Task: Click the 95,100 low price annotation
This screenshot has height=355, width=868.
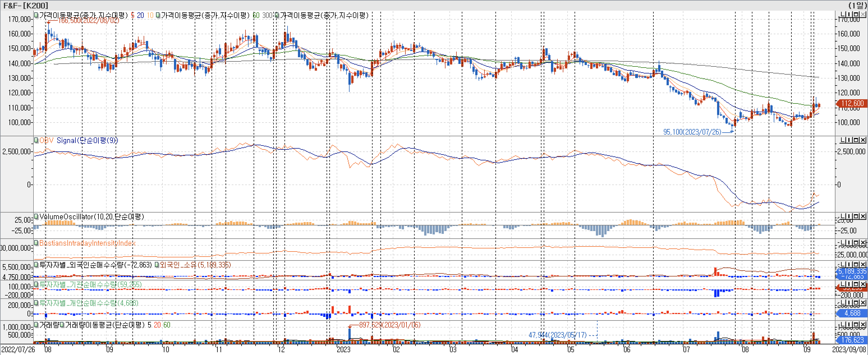Action: [x=692, y=132]
